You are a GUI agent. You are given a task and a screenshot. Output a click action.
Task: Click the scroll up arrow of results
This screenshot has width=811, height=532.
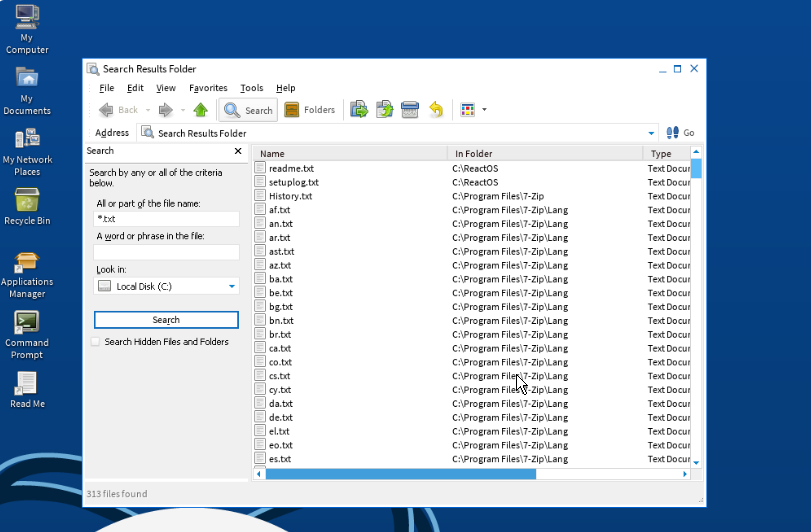696,152
